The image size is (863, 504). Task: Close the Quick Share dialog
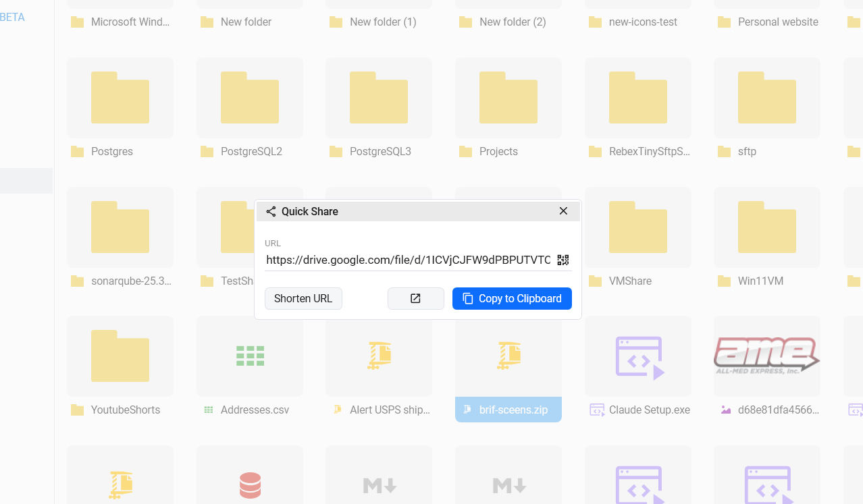(563, 211)
